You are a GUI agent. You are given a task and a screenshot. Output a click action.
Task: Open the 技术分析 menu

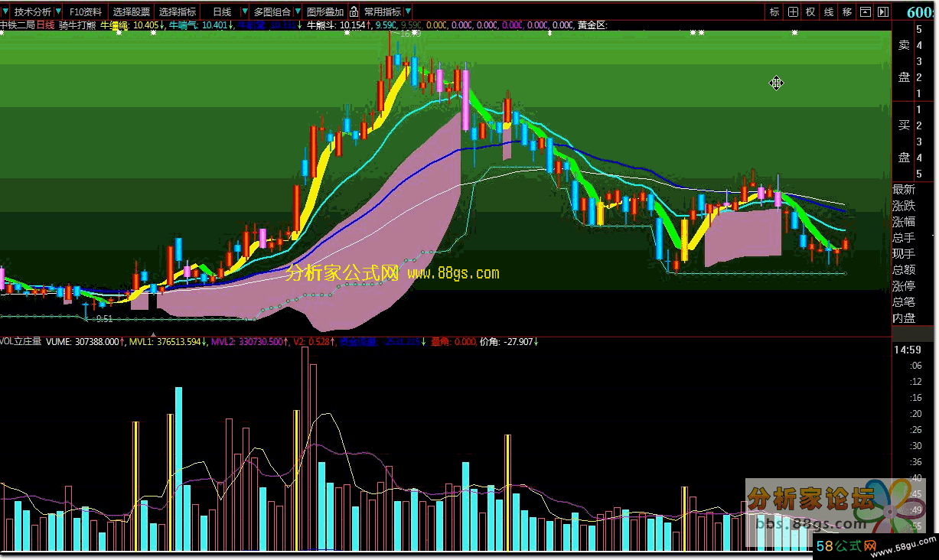click(33, 12)
